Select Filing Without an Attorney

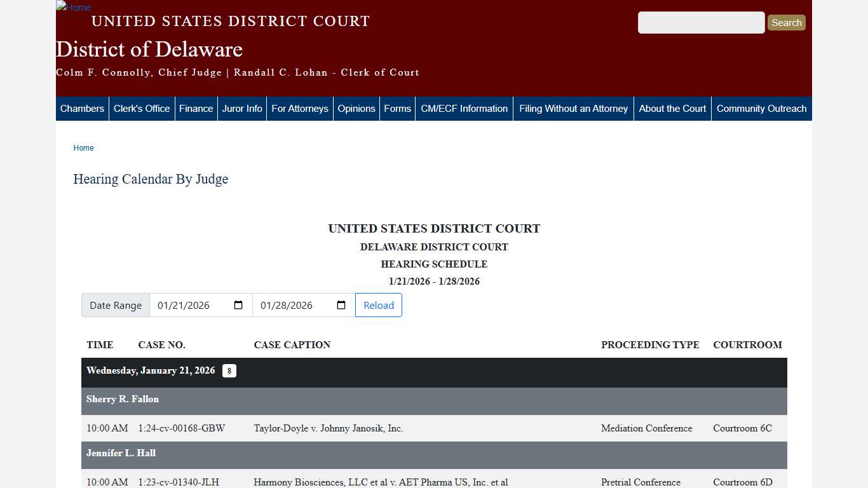[573, 108]
